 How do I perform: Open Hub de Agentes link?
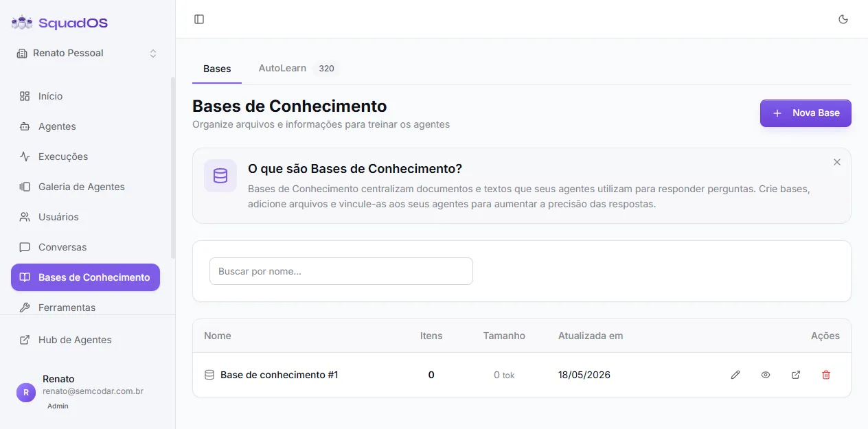(85, 340)
